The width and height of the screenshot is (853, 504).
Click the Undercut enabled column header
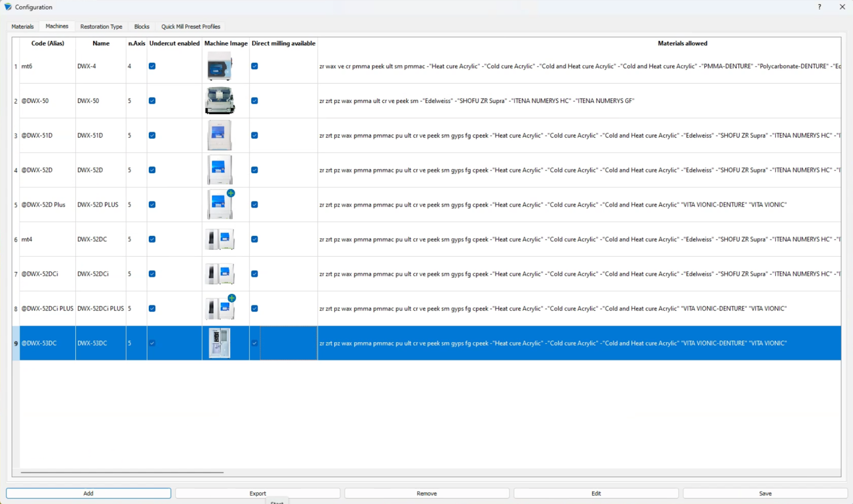(x=174, y=43)
